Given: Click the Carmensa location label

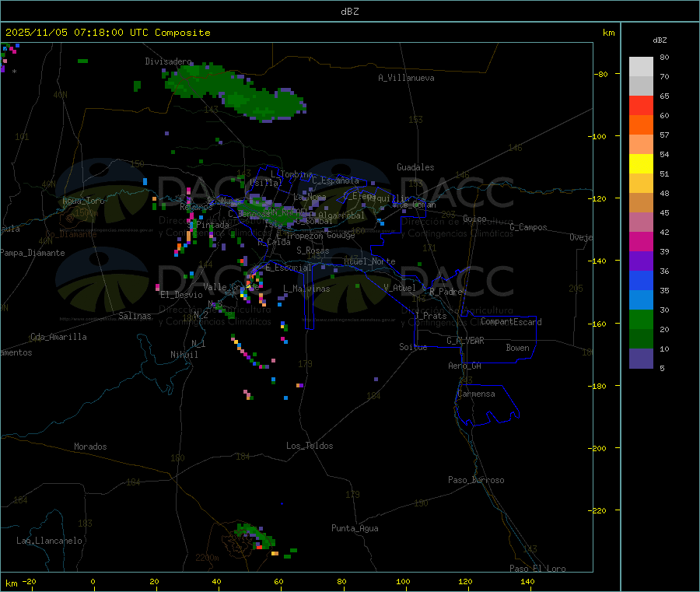Looking at the screenshot, I should (476, 394).
